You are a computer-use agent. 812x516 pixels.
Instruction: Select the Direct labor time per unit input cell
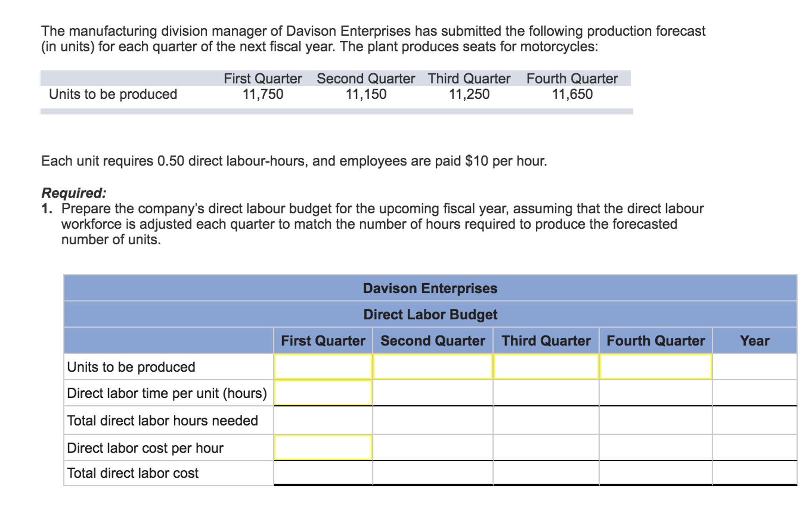tap(322, 393)
